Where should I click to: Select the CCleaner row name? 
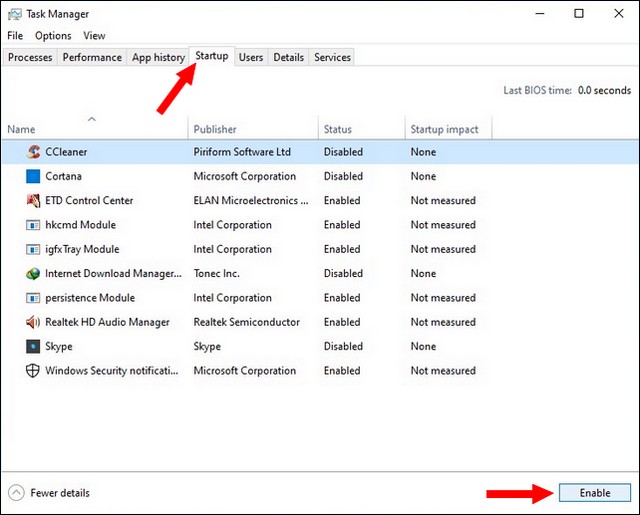coord(66,152)
